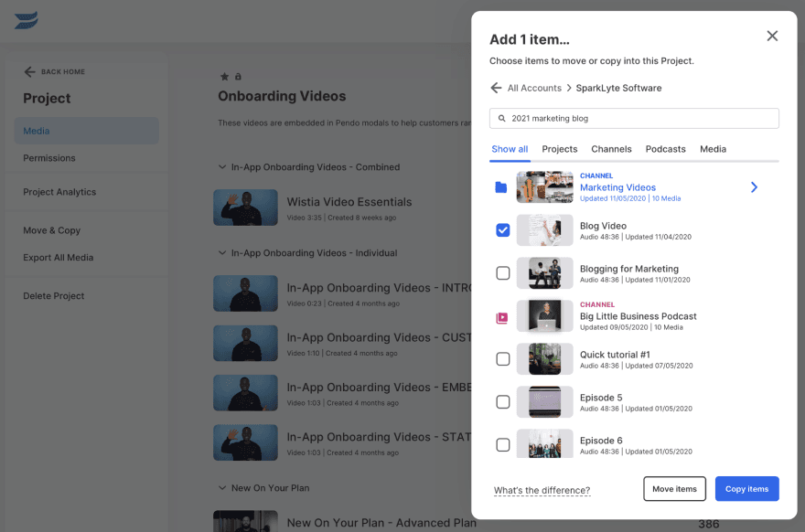Click the Wistia Video Essentials thumbnail

245,207
